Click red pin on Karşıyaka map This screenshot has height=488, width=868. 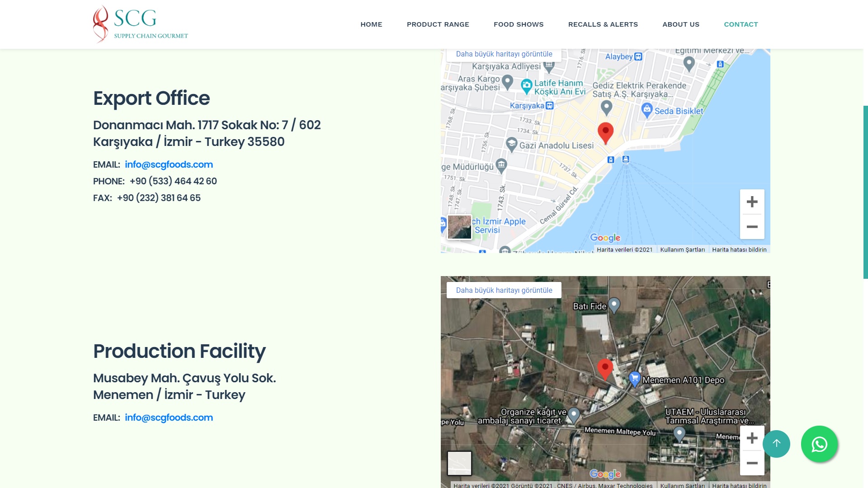point(605,132)
